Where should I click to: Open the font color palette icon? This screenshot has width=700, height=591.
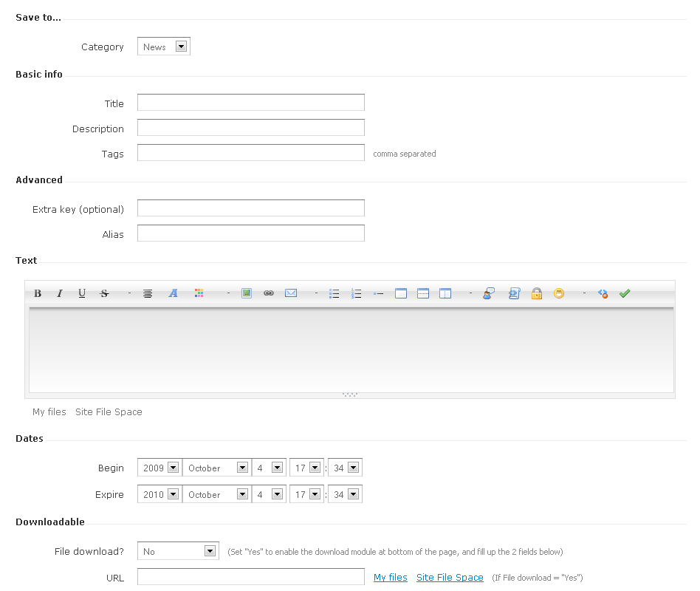coord(199,293)
